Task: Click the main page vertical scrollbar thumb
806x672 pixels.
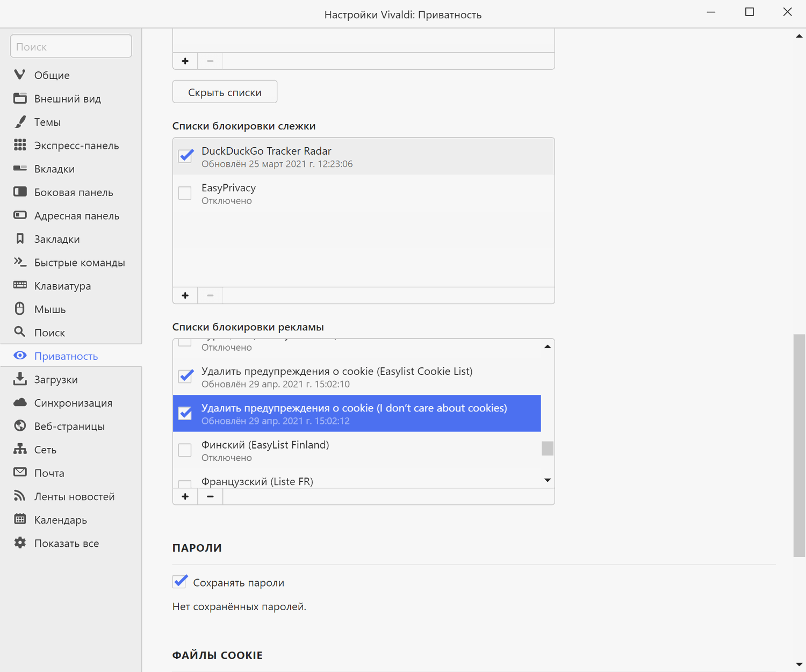Action: pos(799,445)
